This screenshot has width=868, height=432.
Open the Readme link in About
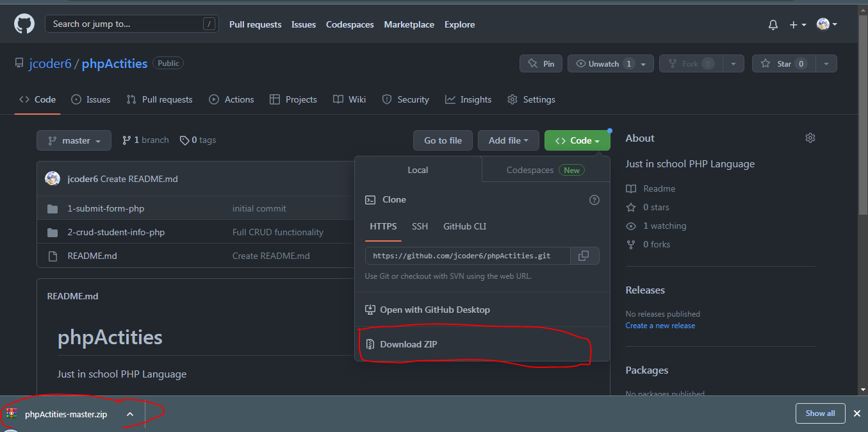[651, 188]
